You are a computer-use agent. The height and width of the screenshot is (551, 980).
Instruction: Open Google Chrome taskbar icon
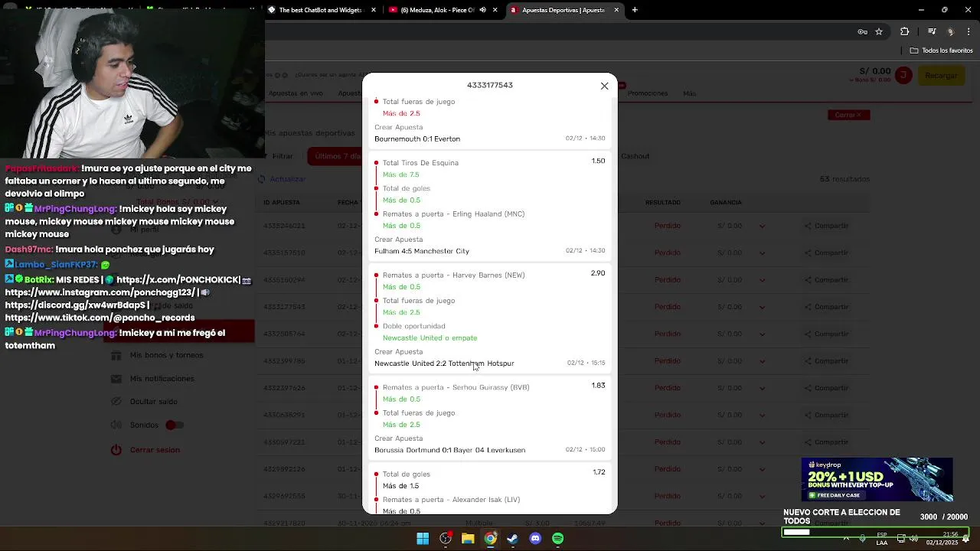point(490,539)
